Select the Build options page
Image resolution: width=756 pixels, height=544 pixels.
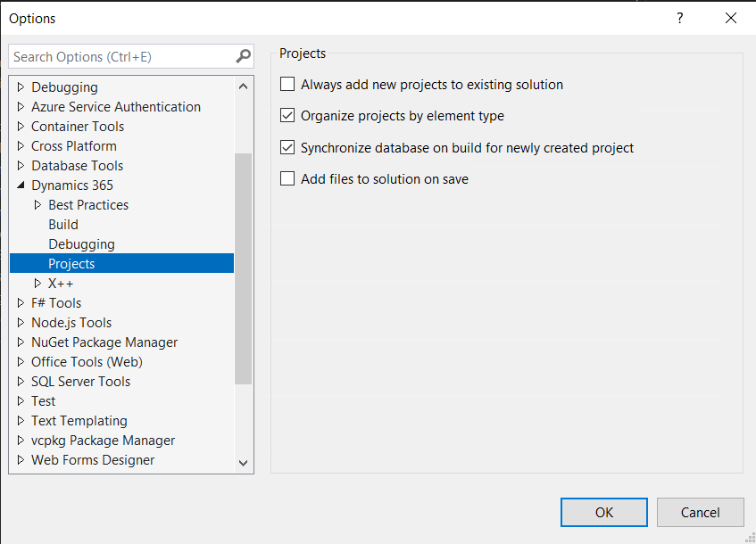(x=63, y=225)
